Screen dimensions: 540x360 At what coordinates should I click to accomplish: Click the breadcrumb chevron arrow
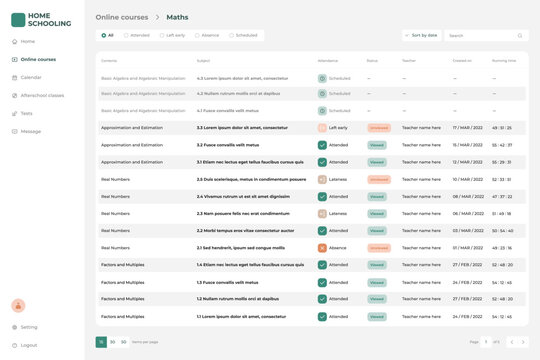pos(157,17)
